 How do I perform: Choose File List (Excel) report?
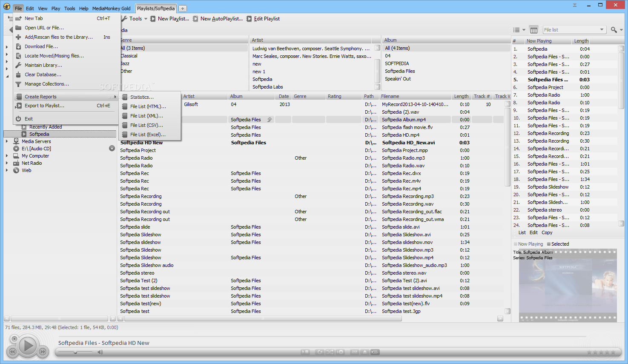(150, 135)
